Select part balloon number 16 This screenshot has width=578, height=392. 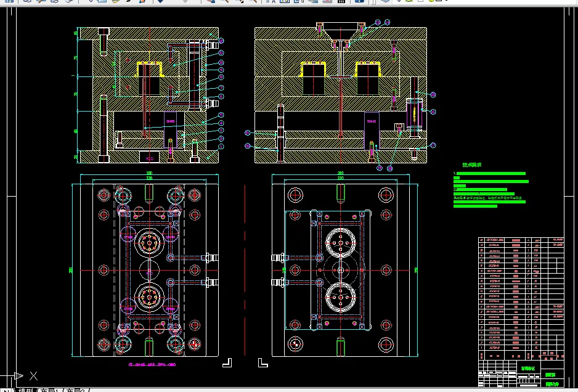(433, 112)
